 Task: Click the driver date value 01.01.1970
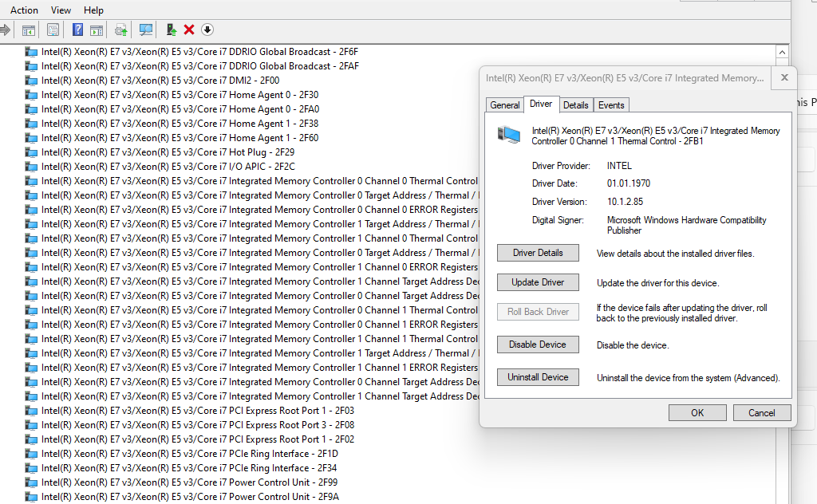pyautogui.click(x=629, y=183)
